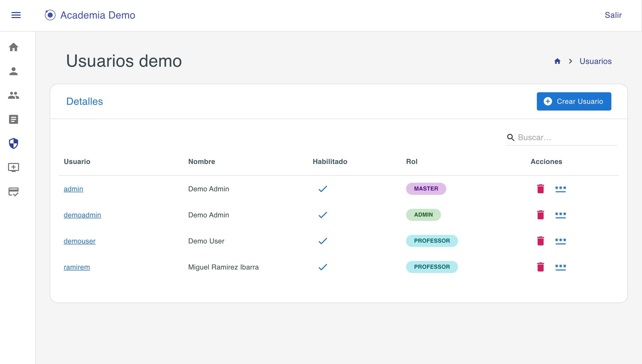Open the ramirem user link

(x=77, y=267)
